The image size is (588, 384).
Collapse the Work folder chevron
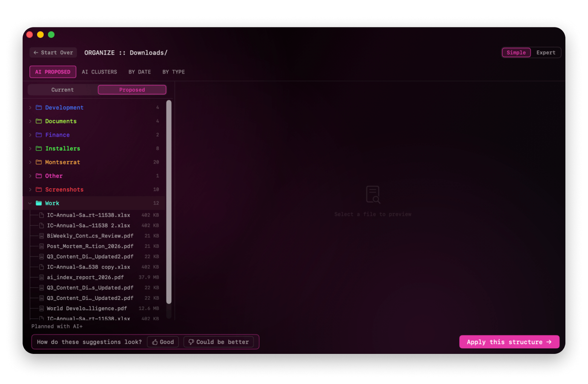(x=30, y=203)
